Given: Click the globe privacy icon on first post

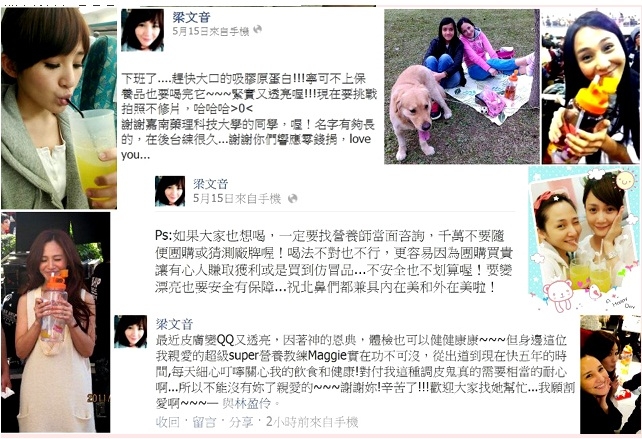Looking at the screenshot, I should 258,29.
